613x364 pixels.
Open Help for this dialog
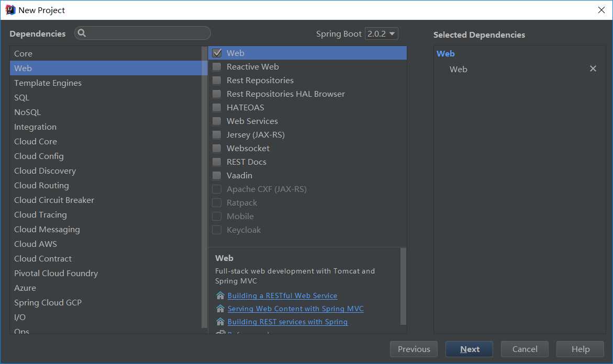coord(580,349)
